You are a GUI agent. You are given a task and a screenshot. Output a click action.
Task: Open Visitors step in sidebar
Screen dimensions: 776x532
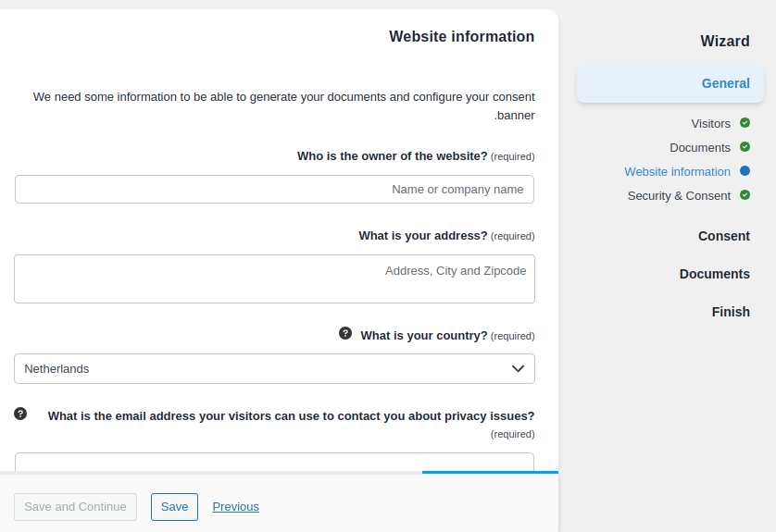710,123
